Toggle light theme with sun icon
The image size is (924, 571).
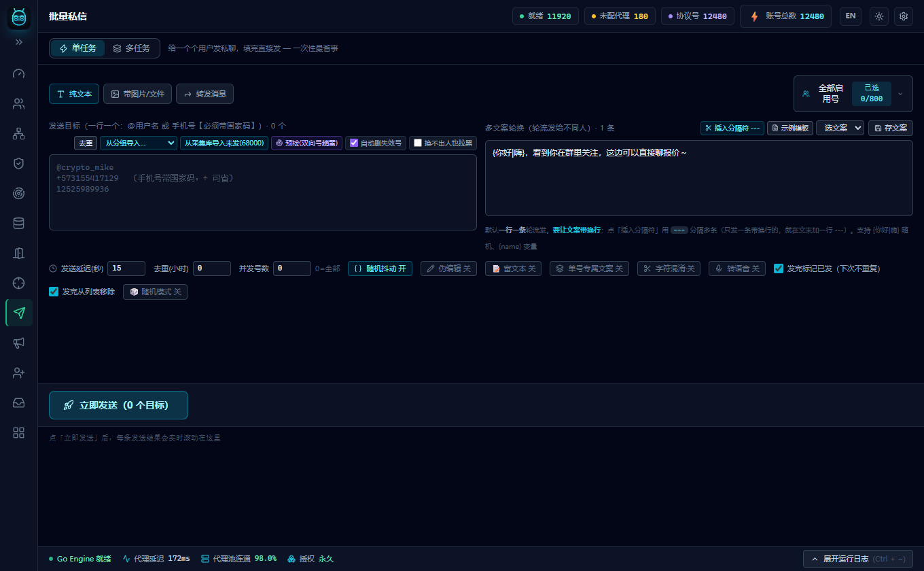coord(879,16)
